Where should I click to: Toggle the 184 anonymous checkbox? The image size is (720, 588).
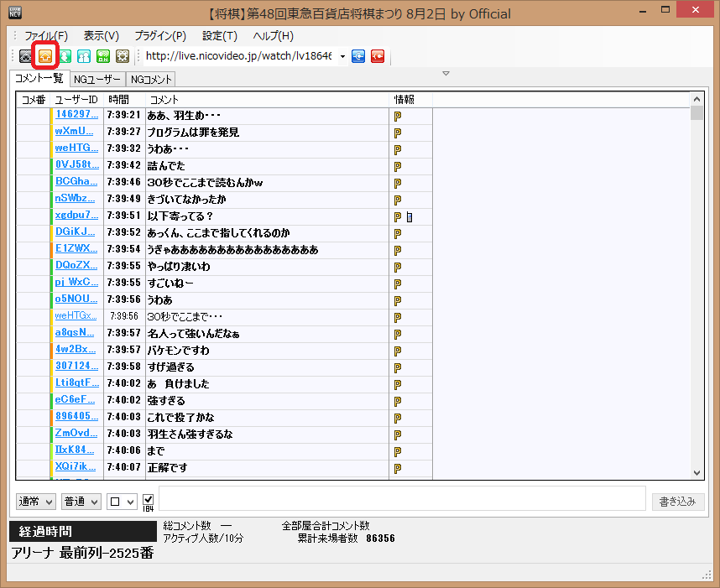tap(149, 498)
